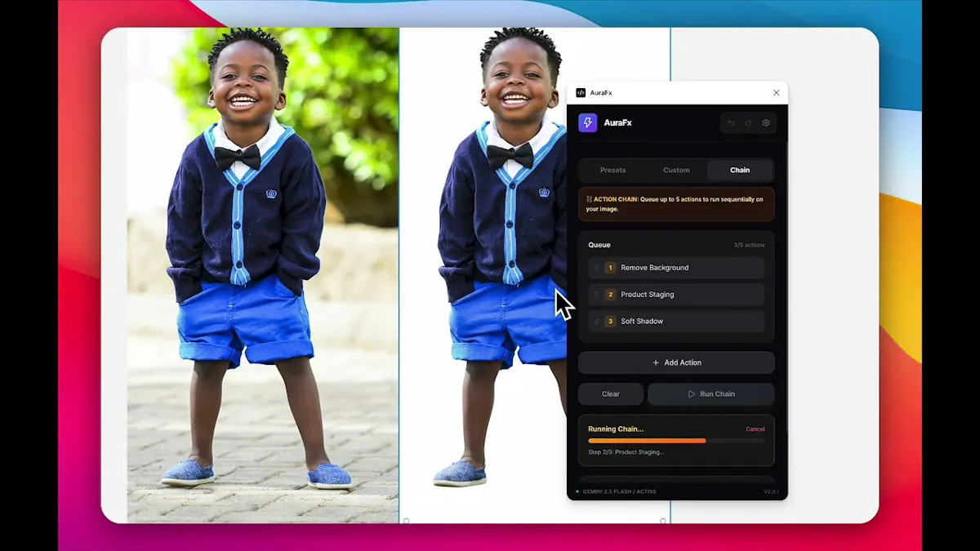The width and height of the screenshot is (980, 551).
Task: Clear the action queue
Action: [611, 394]
